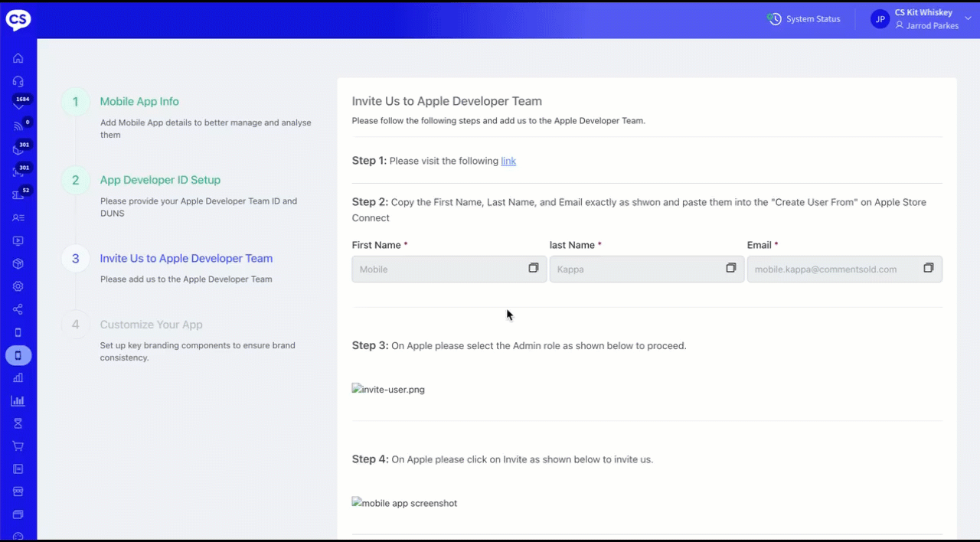Click the Email input field

point(835,269)
